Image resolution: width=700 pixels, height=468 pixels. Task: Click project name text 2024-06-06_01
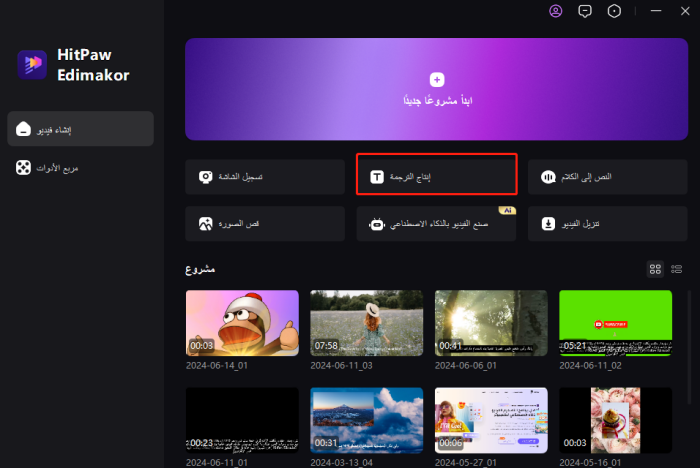click(x=466, y=365)
